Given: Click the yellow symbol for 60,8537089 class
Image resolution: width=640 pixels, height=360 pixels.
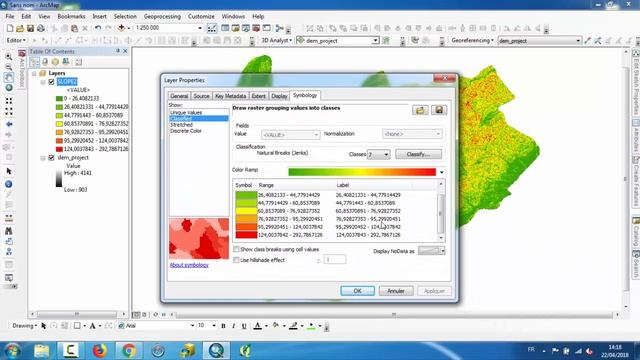Looking at the screenshot, I should point(246,211).
